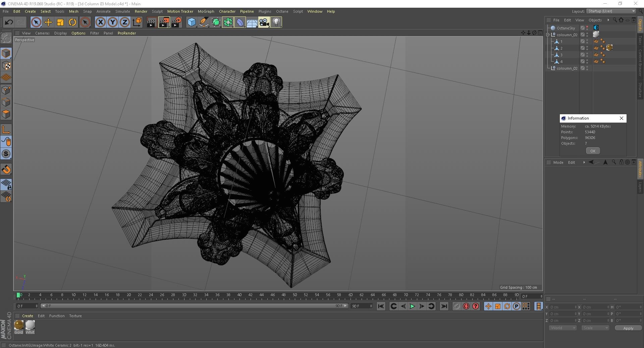This screenshot has height=348, width=644.
Task: Switch to Polygons mode in left toolbar
Action: tap(6, 114)
